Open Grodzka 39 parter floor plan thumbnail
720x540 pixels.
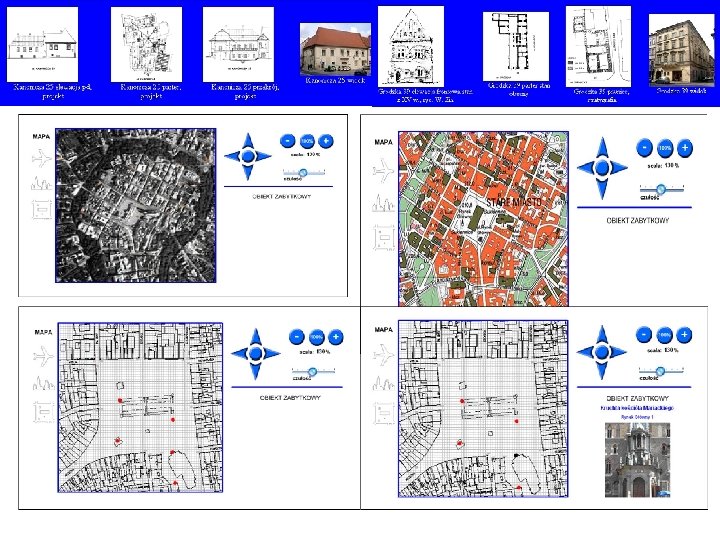516,46
